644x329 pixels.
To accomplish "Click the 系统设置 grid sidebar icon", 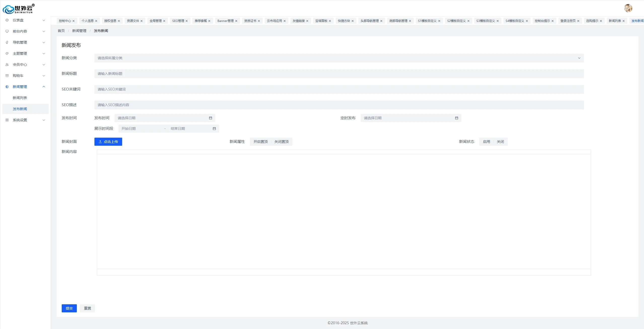I will 7,120.
